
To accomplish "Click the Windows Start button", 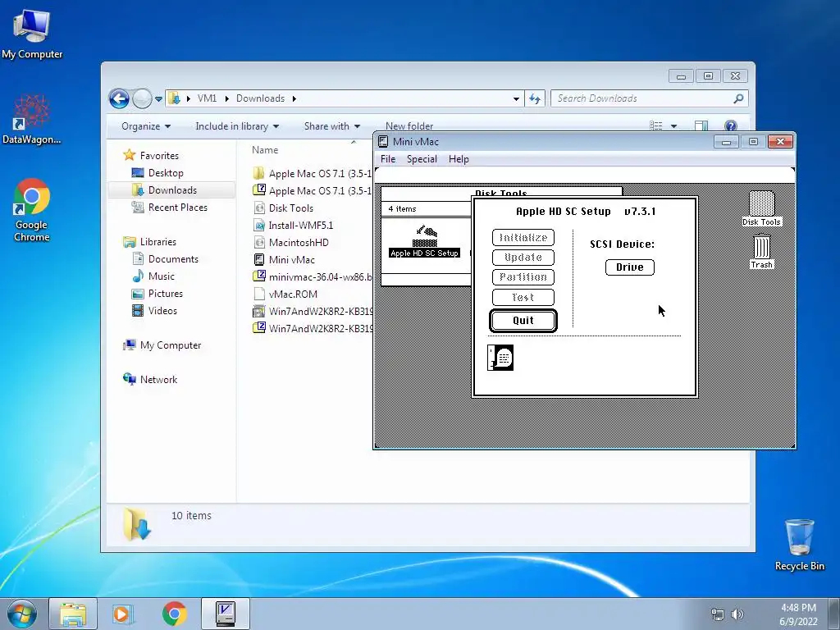I will [x=22, y=614].
